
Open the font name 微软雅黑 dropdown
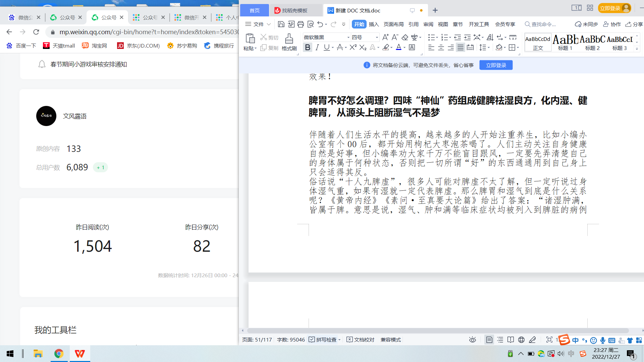[x=348, y=37]
